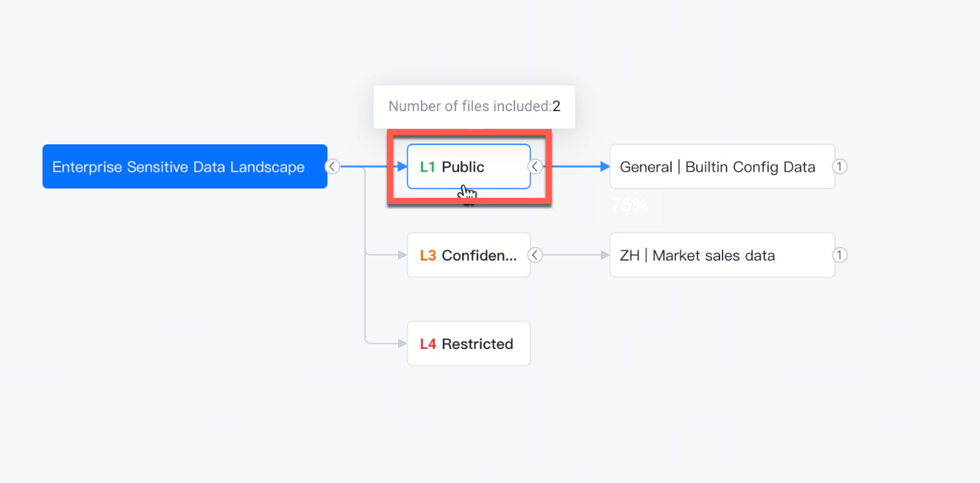Click the count badge beside Market sales data

point(839,255)
